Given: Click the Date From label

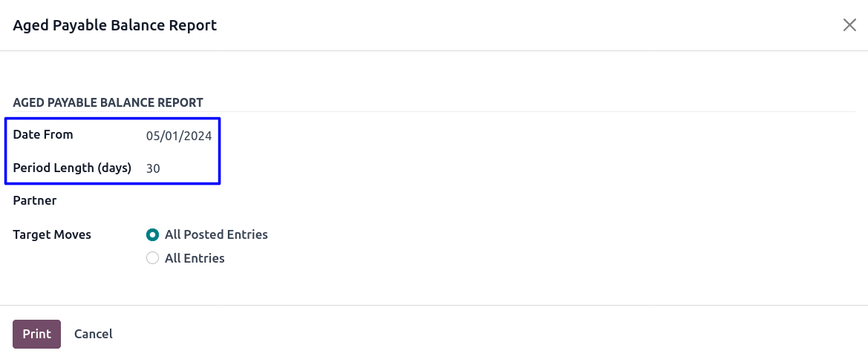Looking at the screenshot, I should tap(43, 134).
